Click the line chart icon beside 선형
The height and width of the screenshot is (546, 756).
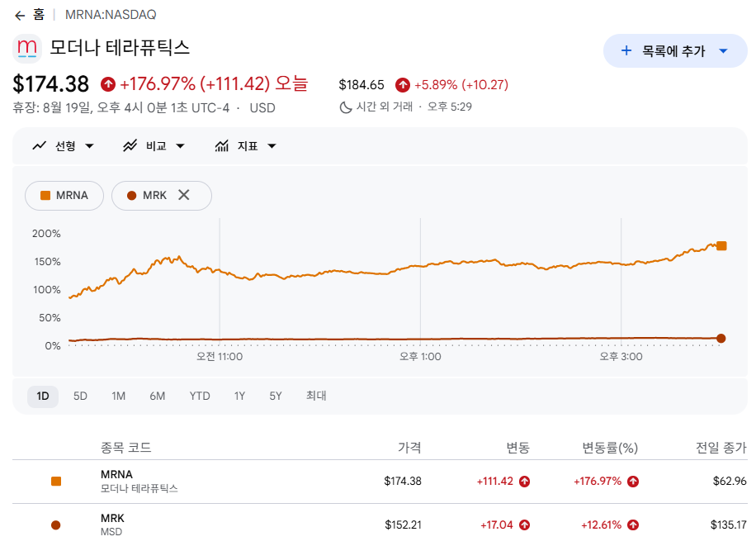pos(39,145)
